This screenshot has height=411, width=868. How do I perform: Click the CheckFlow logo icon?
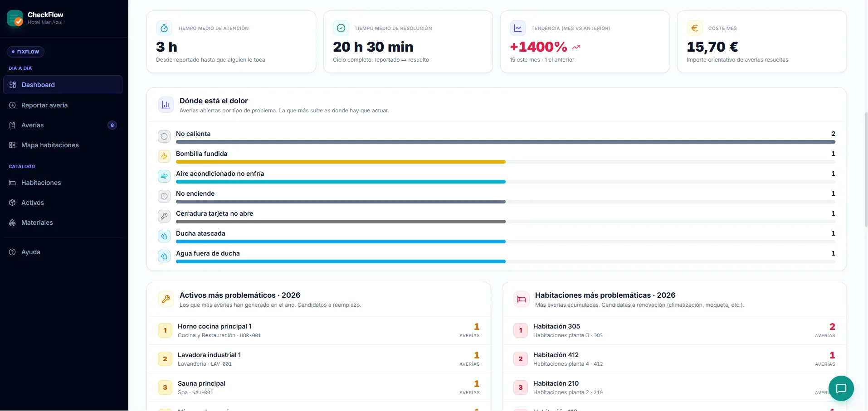pos(15,18)
